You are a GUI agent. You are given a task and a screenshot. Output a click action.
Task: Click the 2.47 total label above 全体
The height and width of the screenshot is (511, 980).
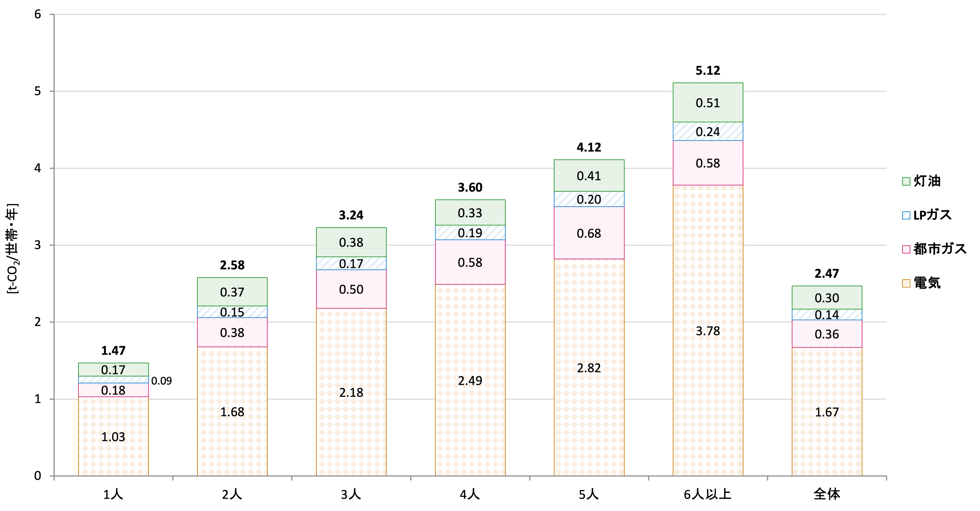[826, 273]
